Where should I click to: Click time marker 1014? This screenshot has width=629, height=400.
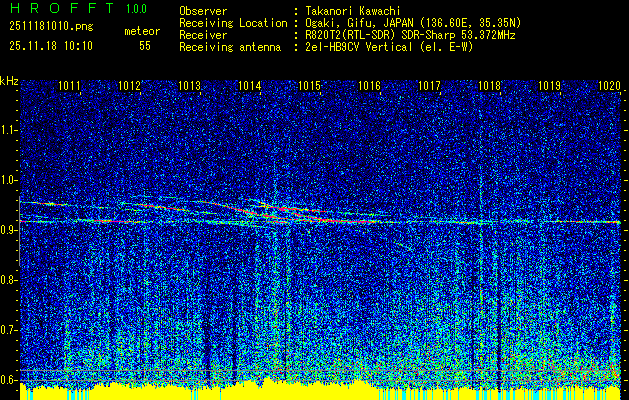pos(250,85)
